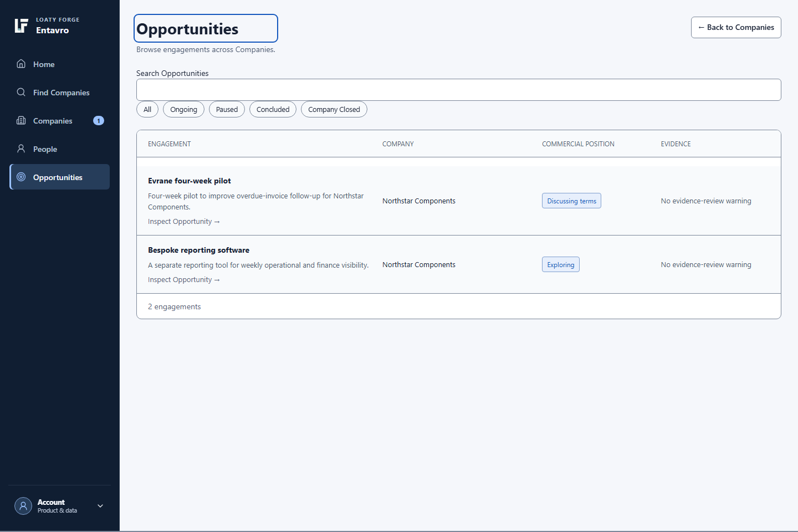Click the Opportunities target icon
Viewport: 798px width, 532px height.
click(21, 177)
